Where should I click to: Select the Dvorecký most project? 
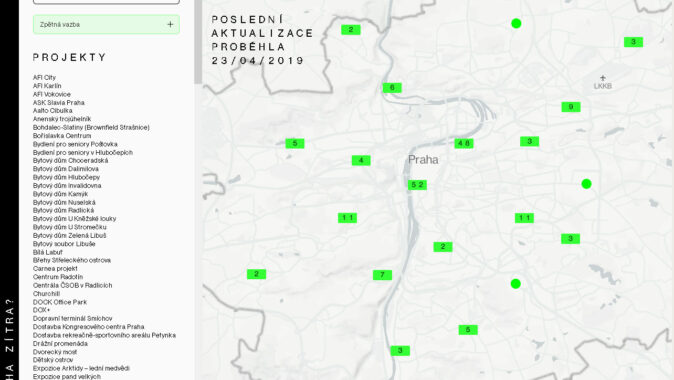click(x=55, y=352)
